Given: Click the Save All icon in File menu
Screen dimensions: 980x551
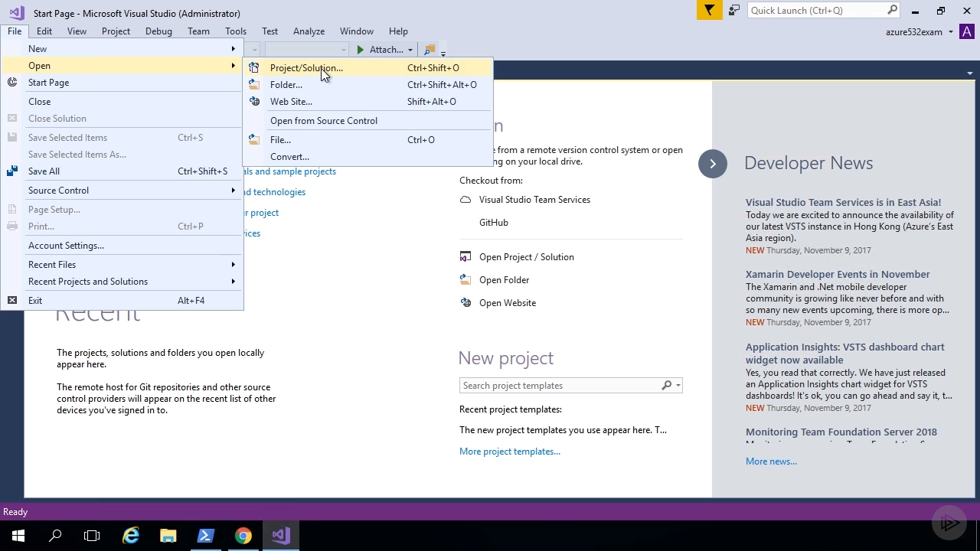Looking at the screenshot, I should pos(12,171).
